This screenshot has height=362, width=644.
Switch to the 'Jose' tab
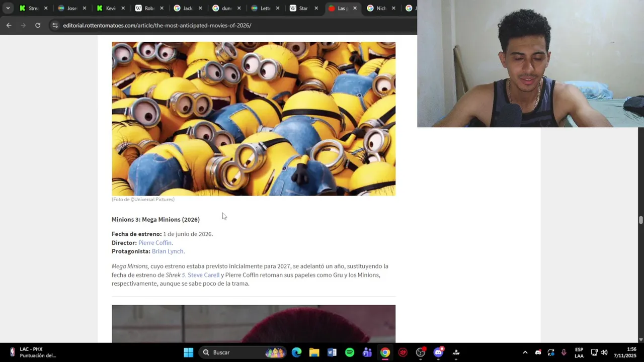pos(71,8)
